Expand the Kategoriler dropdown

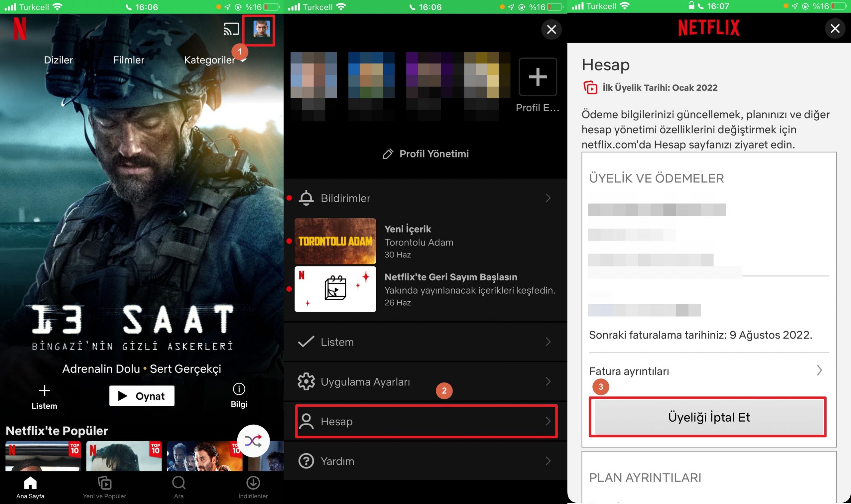[215, 60]
